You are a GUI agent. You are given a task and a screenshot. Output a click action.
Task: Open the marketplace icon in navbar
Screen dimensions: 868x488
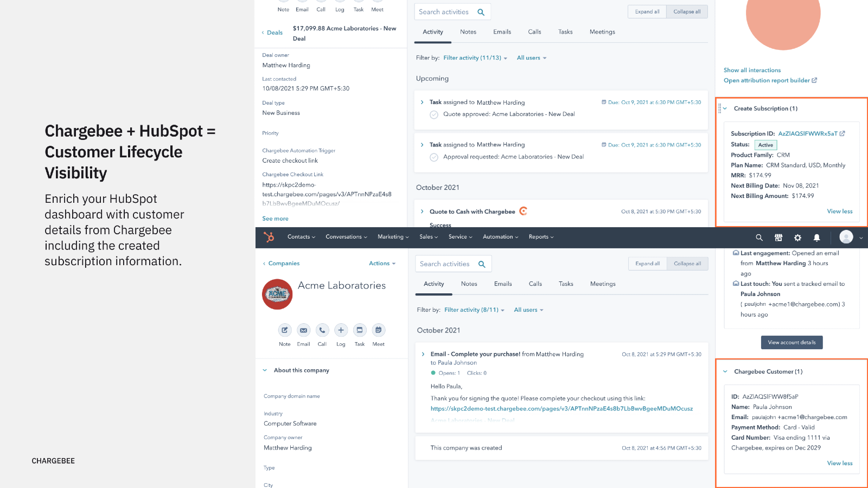(778, 237)
